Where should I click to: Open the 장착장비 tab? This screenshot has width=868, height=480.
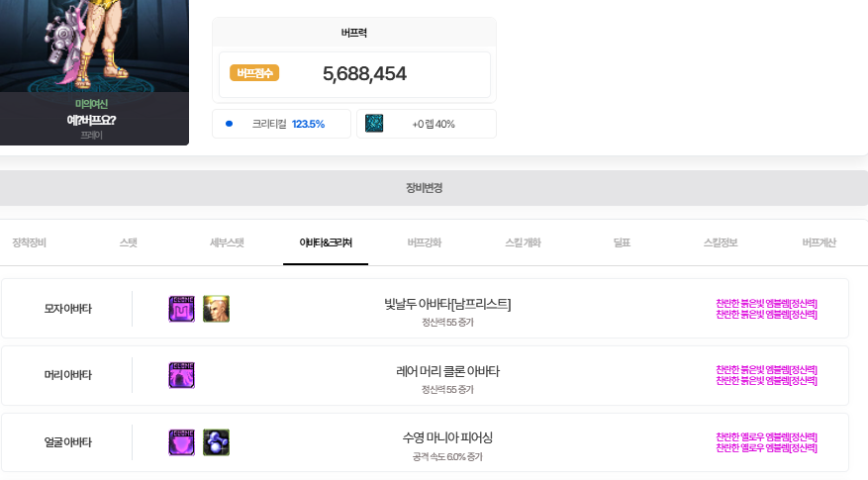pyautogui.click(x=30, y=242)
